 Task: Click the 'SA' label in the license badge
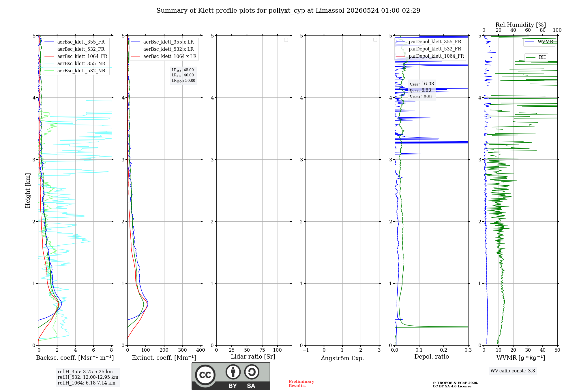[251, 386]
